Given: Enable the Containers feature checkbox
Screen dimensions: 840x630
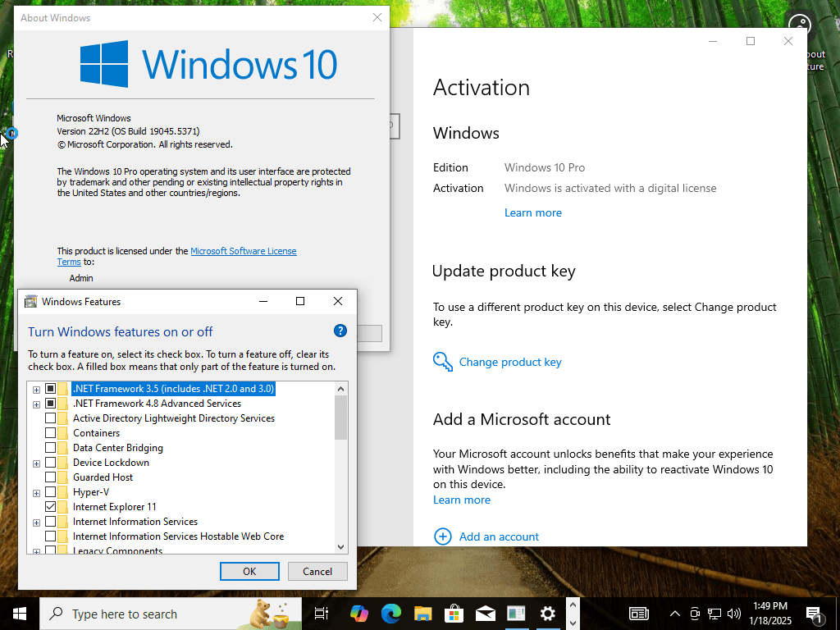Looking at the screenshot, I should (x=50, y=433).
